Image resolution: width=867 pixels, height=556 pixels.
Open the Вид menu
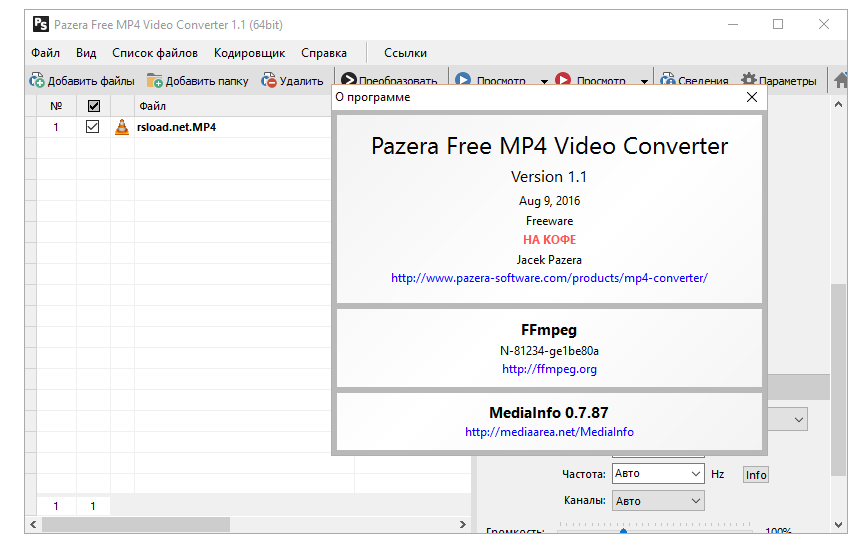click(86, 53)
